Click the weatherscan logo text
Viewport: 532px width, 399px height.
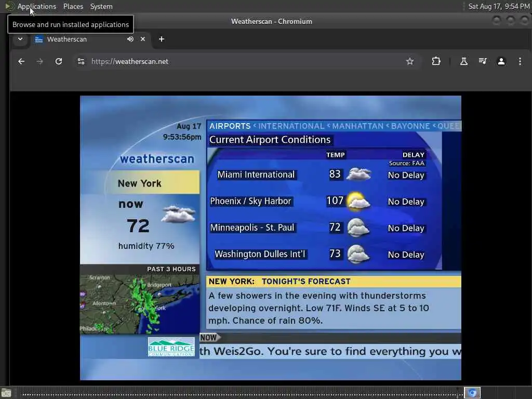(x=157, y=159)
